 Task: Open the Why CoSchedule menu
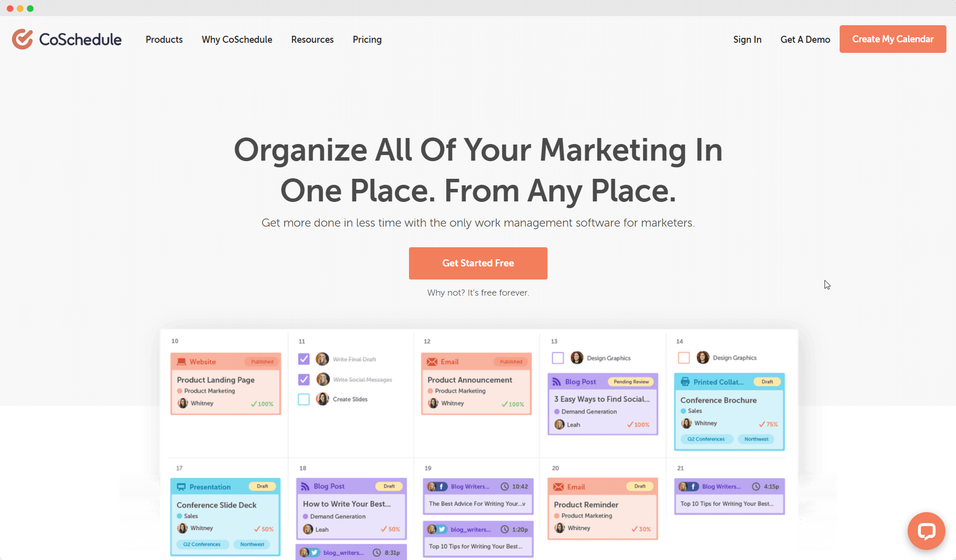point(237,39)
